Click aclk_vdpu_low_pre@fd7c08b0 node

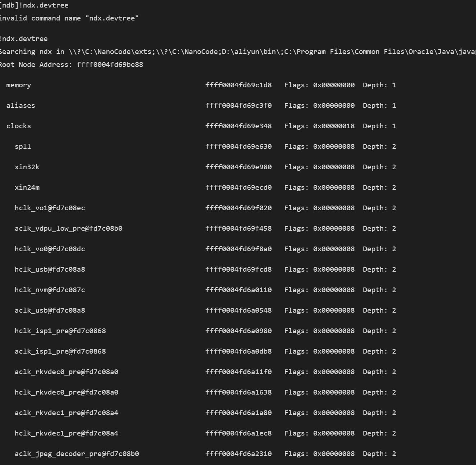pyautogui.click(x=69, y=229)
